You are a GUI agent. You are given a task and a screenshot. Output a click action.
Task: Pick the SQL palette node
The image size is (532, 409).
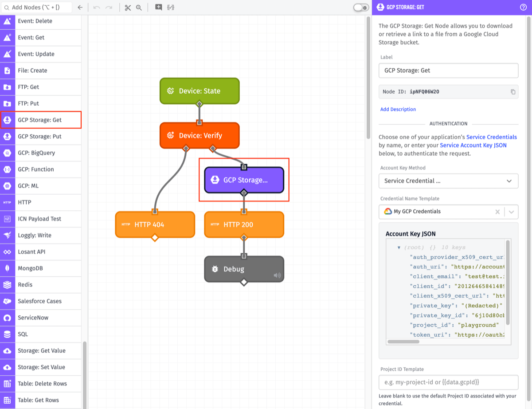point(41,334)
